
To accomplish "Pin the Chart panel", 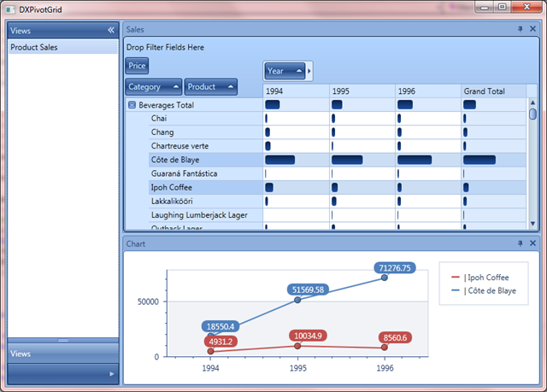I will (x=521, y=243).
